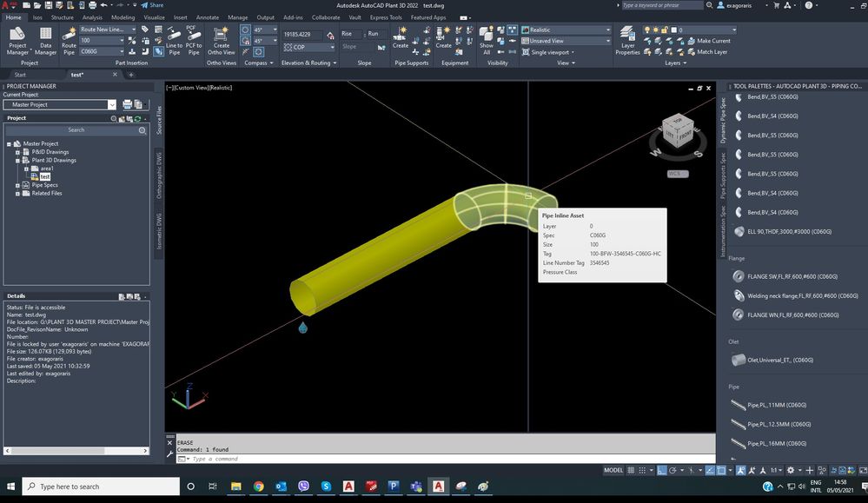
Task: Pick FLANGE SW FL RF 600 palette tool
Action: 785,276
